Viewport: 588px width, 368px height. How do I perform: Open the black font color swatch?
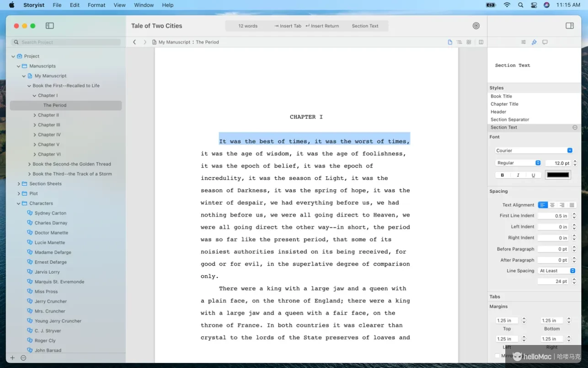[558, 175]
